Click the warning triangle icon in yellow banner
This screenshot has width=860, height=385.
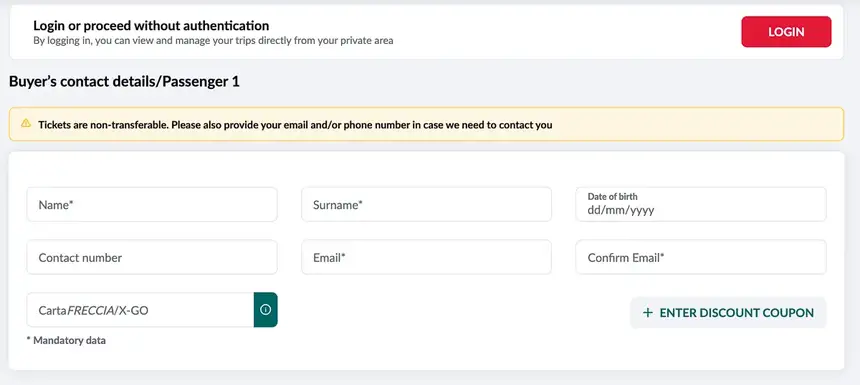[x=26, y=123]
